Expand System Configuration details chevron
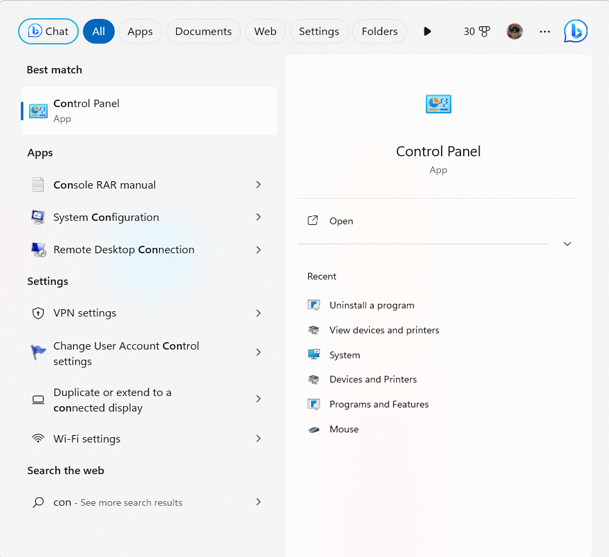 (258, 217)
